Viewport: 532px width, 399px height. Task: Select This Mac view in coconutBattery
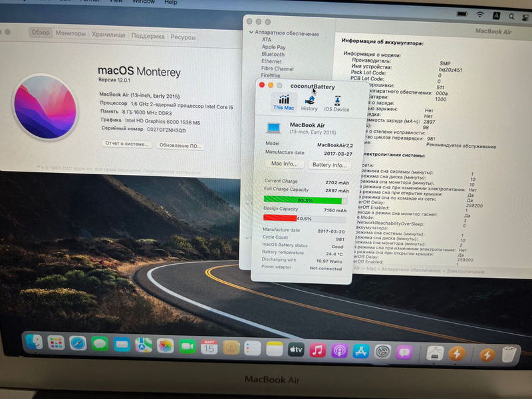[x=284, y=102]
